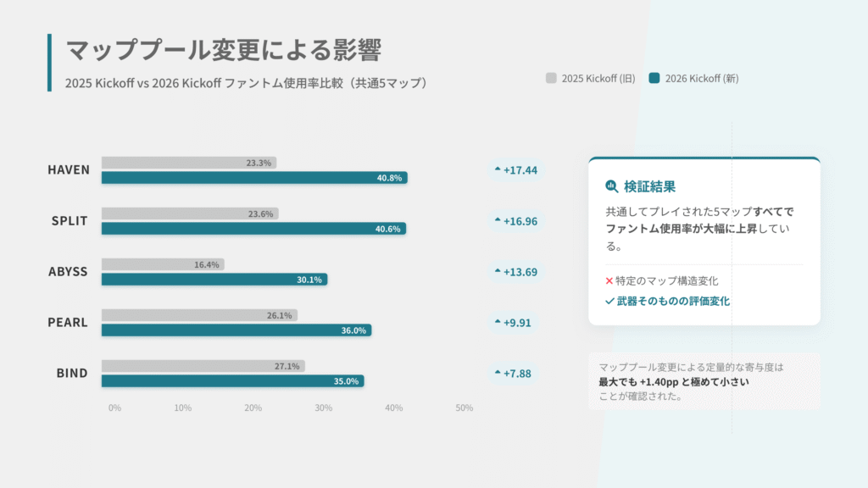
Task: Select SPLIT's gray 23.6% bar
Action: 190,213
